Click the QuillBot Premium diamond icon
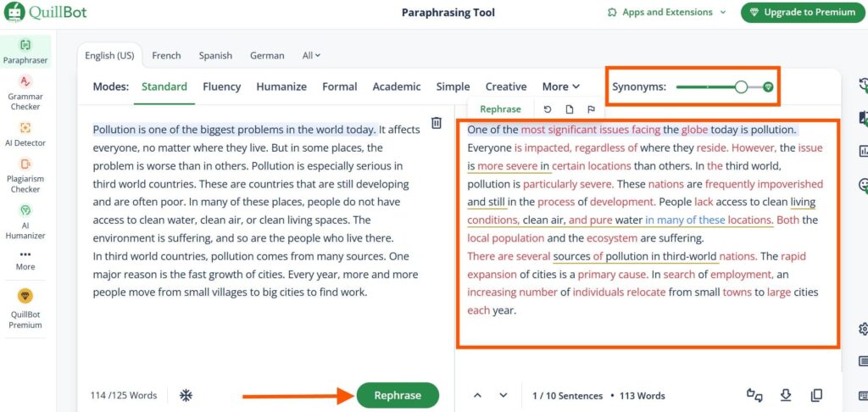 (25, 296)
